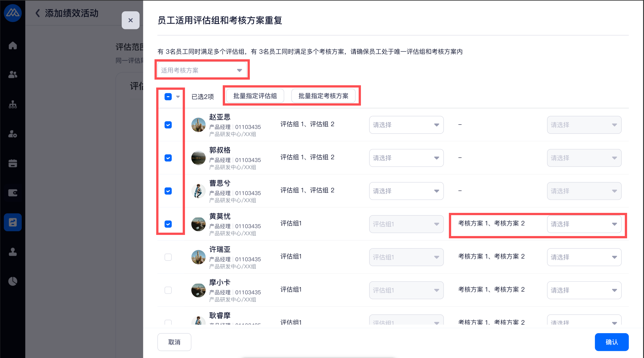Open the 适用考核方案 filter dropdown
This screenshot has width=644, height=358.
[202, 70]
